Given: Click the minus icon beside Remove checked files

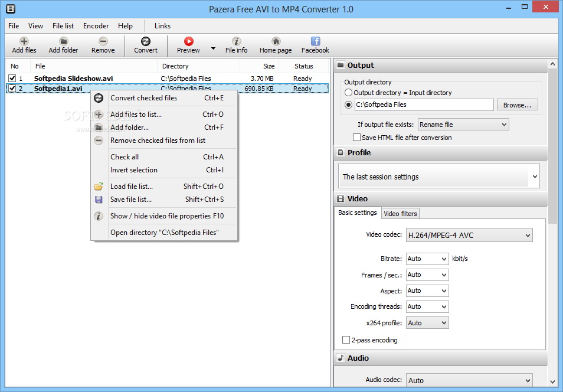Looking at the screenshot, I should [99, 140].
